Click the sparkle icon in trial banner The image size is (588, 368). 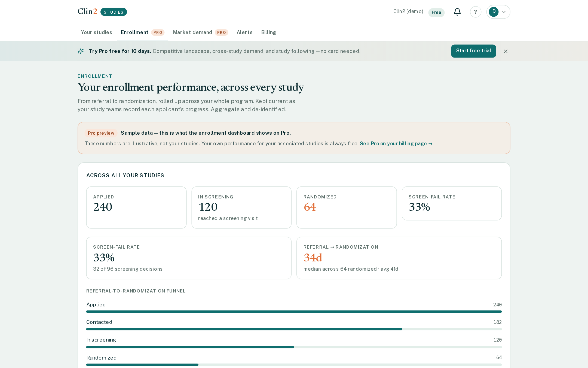click(x=81, y=51)
